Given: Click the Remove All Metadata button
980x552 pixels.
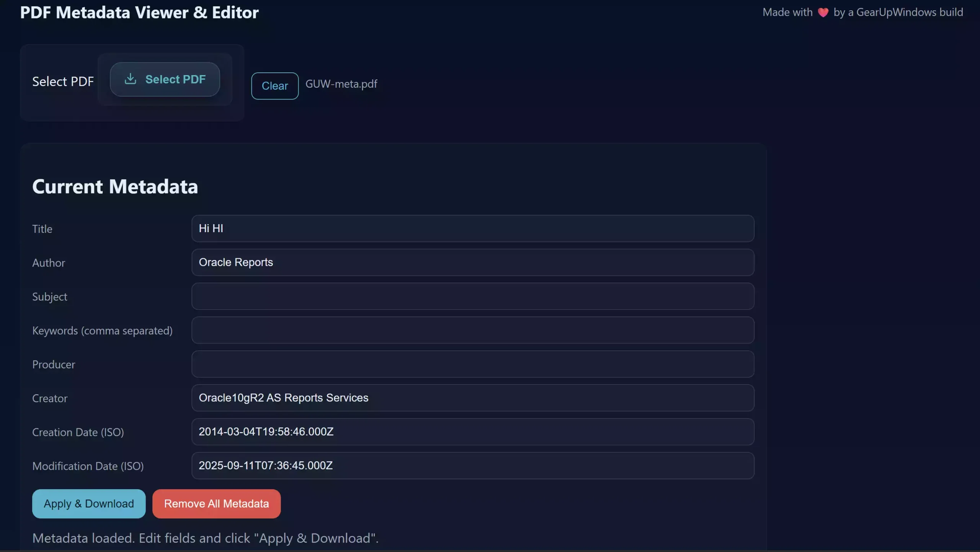Looking at the screenshot, I should (216, 504).
